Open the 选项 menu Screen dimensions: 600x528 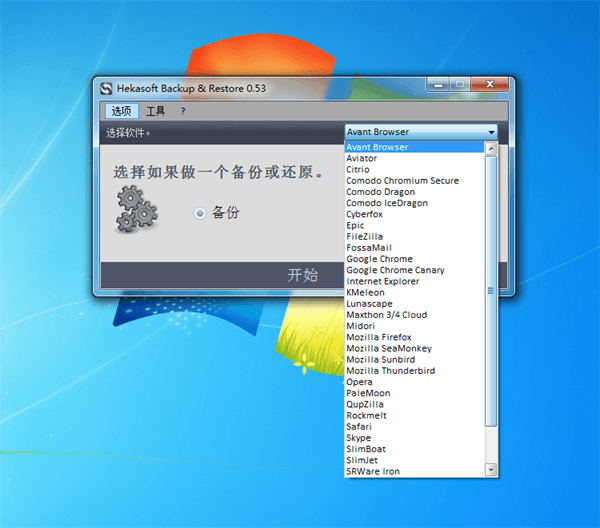[121, 111]
